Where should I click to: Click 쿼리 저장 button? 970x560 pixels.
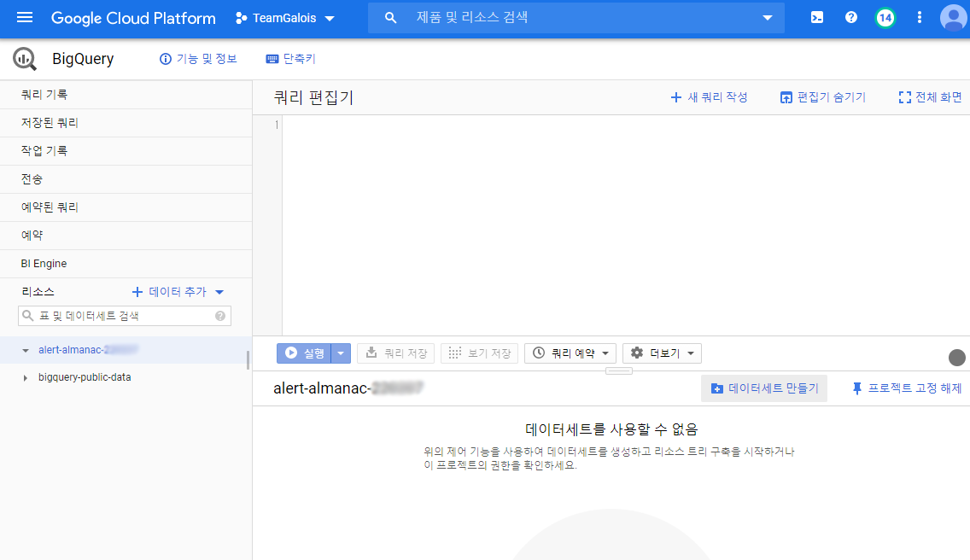(x=396, y=353)
